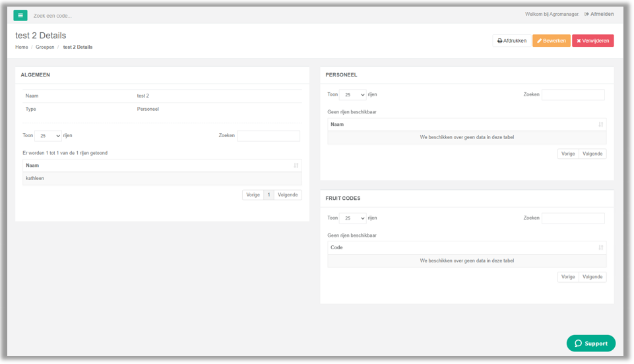Click the Personeel Zoeken search box
Viewport: 634px width, 364px height.
(573, 94)
